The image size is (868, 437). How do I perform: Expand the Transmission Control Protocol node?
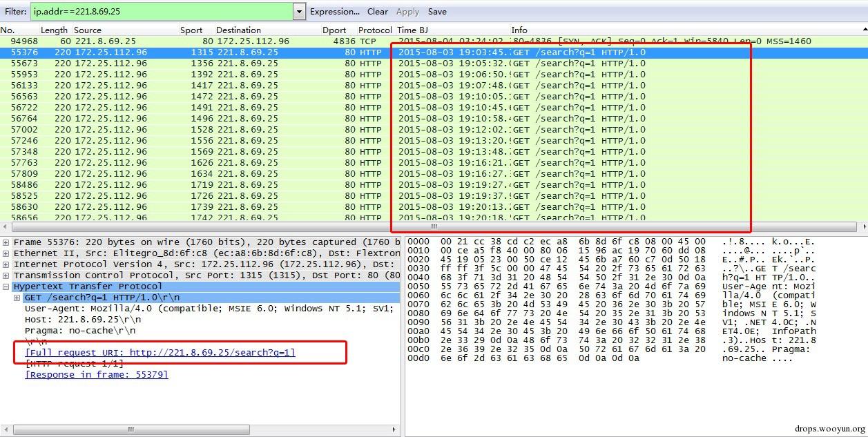6,275
